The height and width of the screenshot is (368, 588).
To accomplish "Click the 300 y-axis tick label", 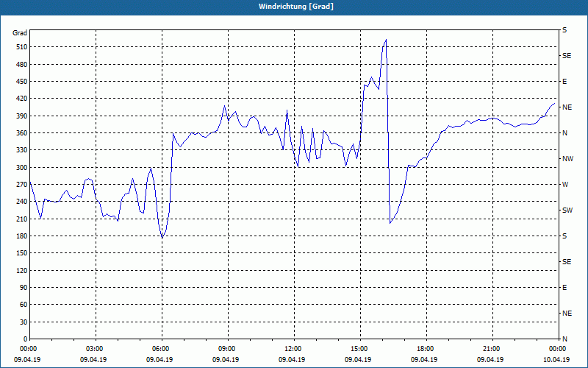I will tap(22, 168).
